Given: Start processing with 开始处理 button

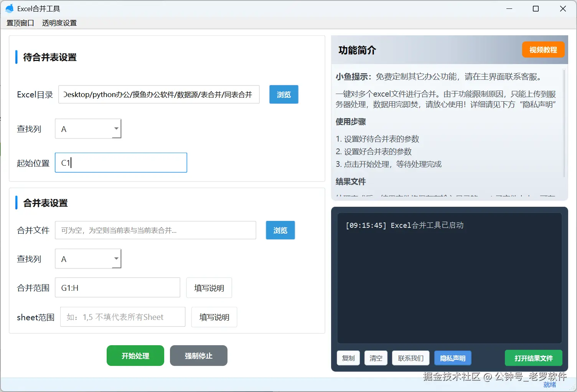Looking at the screenshot, I should point(135,356).
